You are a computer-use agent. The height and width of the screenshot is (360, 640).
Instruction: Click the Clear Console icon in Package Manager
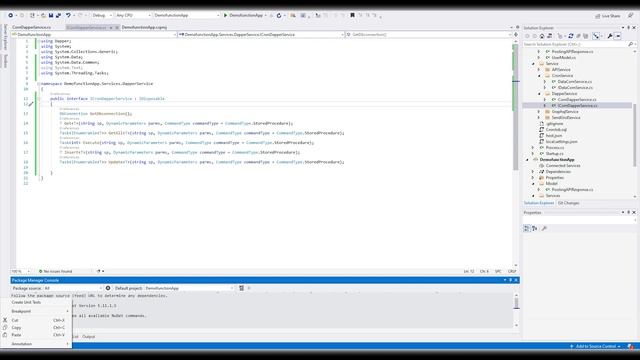tap(241, 288)
